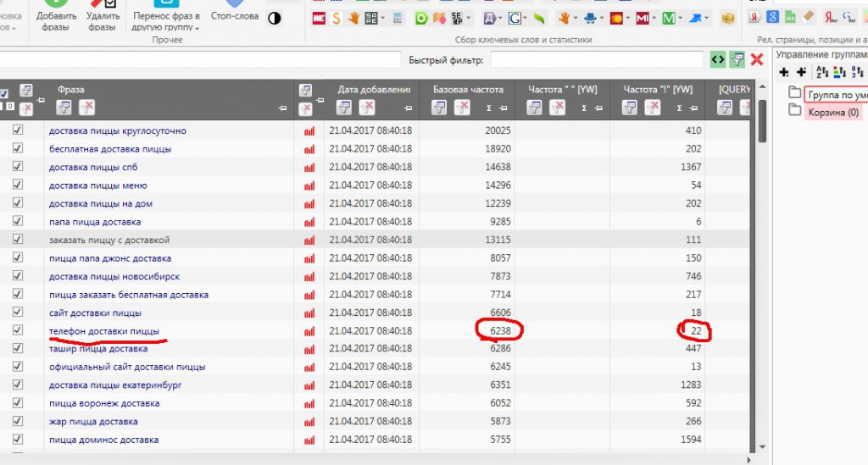Open dropdown arrow next to blue hat icon
This screenshot has height=465, width=868.
601,19
